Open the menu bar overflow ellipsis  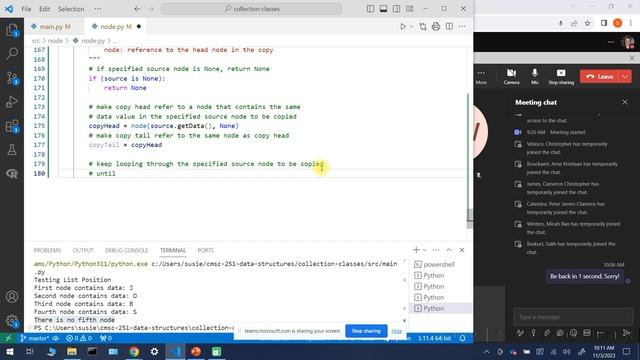98,9
